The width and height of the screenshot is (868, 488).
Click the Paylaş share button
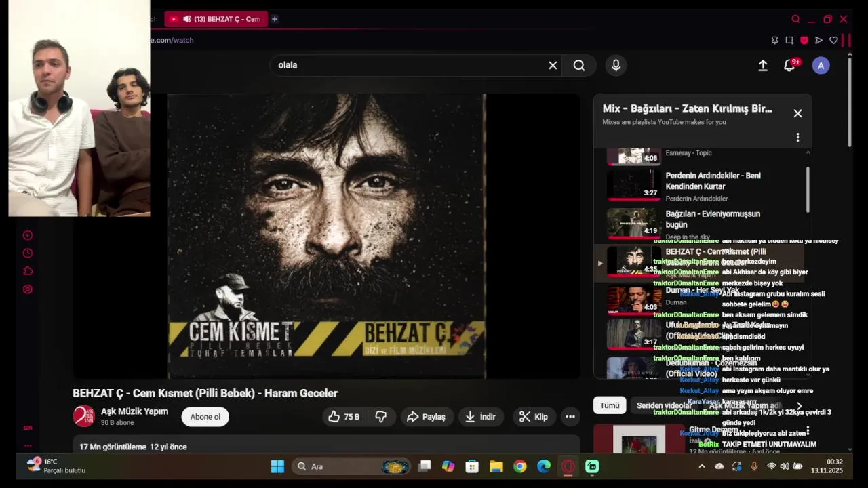[x=426, y=417]
